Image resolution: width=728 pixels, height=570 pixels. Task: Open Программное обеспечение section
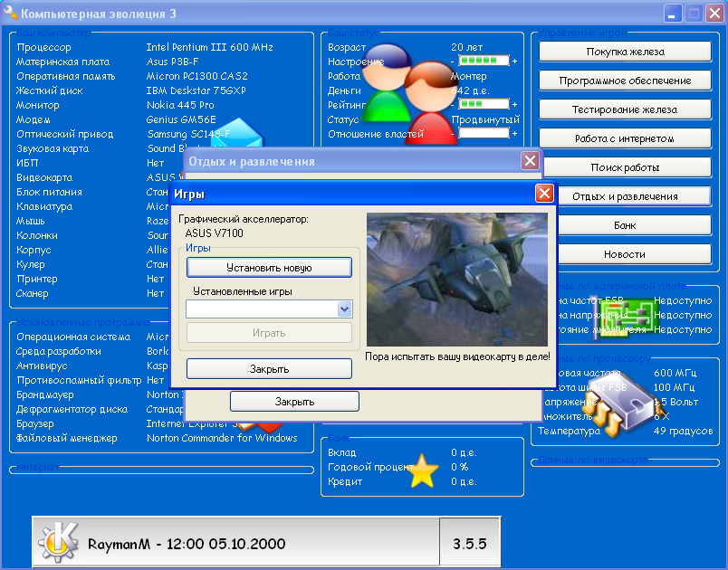coord(625,81)
